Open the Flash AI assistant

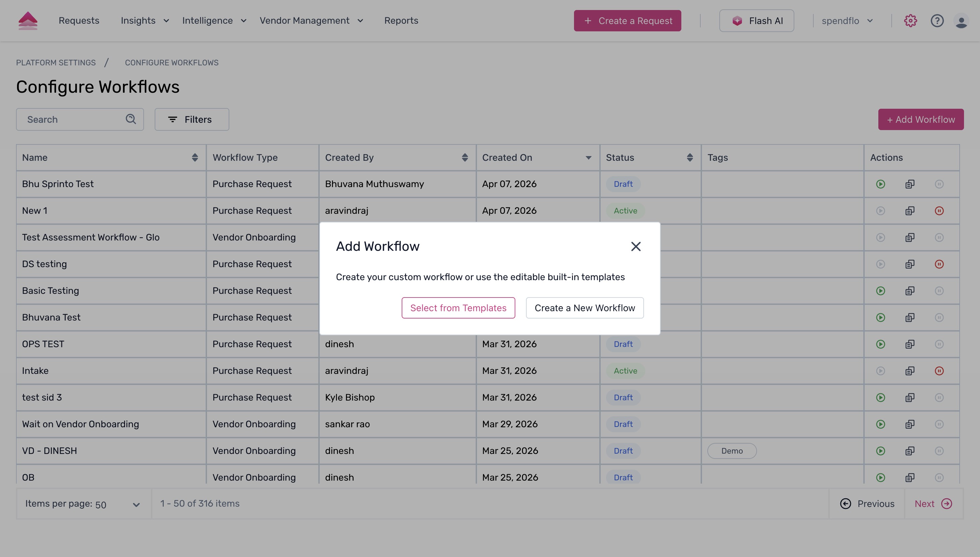756,21
